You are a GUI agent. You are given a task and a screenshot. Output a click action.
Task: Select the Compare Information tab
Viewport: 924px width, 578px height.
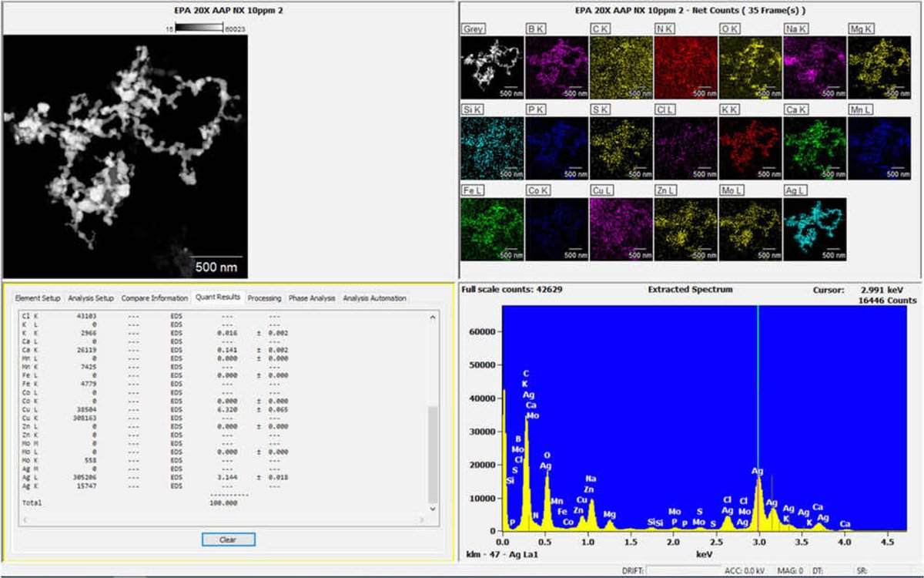152,298
